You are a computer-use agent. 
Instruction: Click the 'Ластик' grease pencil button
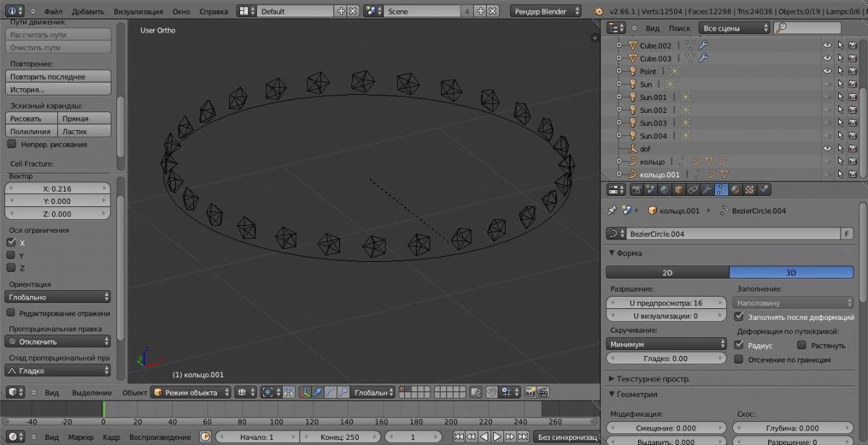pyautogui.click(x=84, y=132)
